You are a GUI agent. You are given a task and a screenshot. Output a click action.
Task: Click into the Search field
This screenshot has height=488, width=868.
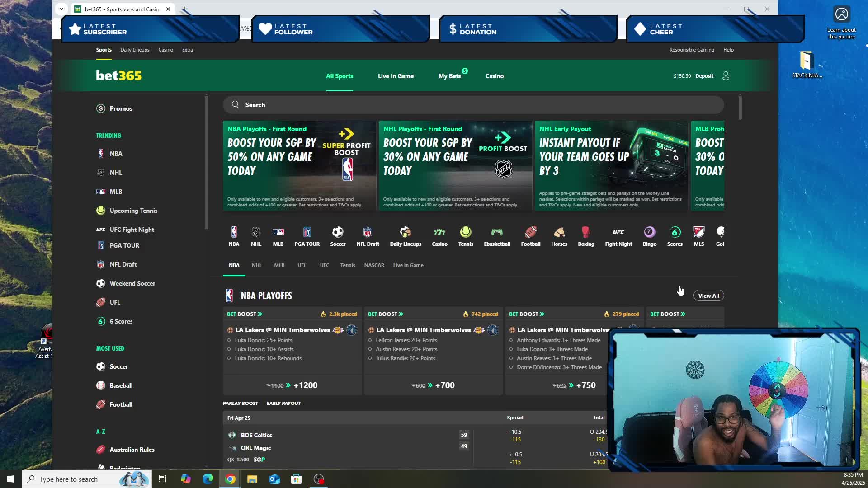click(473, 105)
